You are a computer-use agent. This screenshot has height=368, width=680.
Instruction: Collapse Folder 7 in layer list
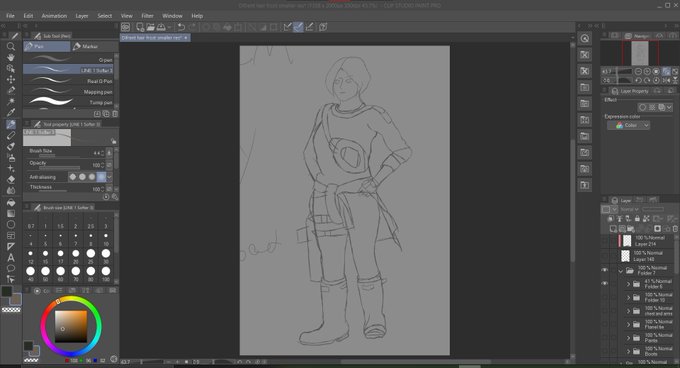[x=621, y=271]
